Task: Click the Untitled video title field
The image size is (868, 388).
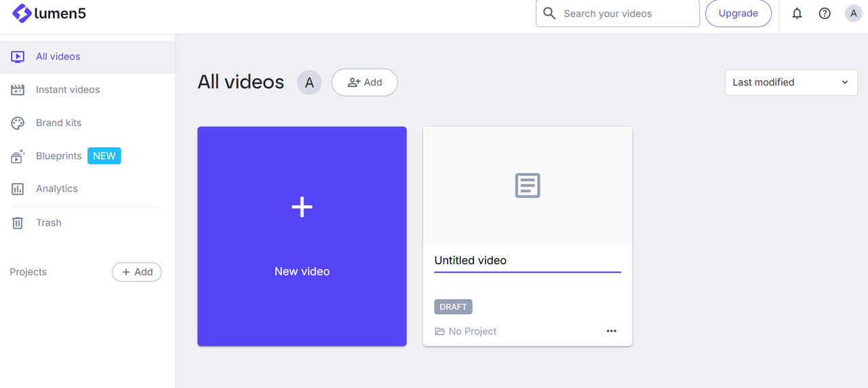Action: 528,260
